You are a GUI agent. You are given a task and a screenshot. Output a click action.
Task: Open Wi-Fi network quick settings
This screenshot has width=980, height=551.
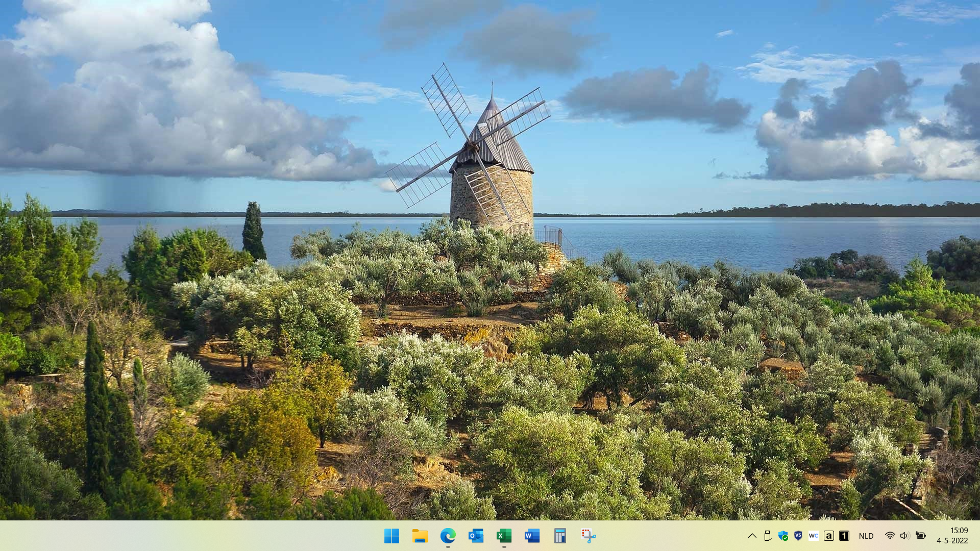tap(890, 536)
